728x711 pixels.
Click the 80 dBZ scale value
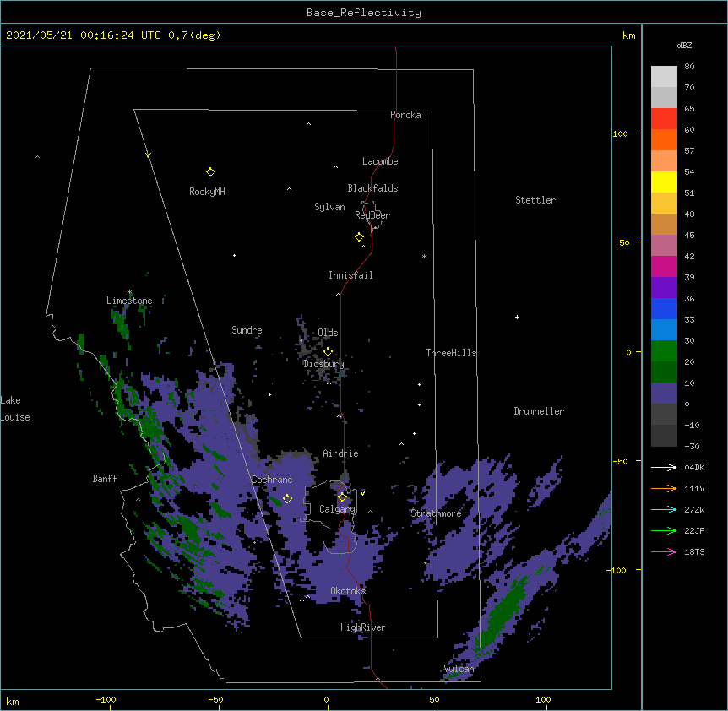[689, 67]
